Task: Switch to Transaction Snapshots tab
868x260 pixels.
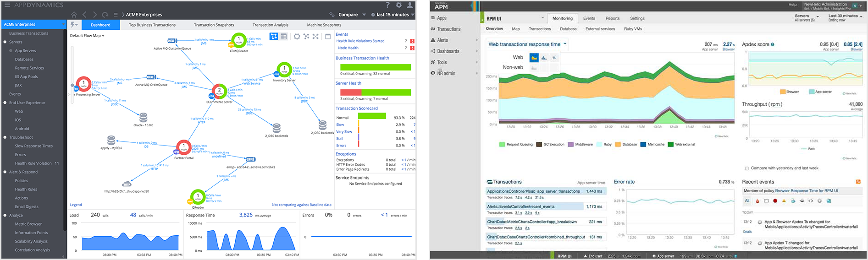Action: (214, 25)
